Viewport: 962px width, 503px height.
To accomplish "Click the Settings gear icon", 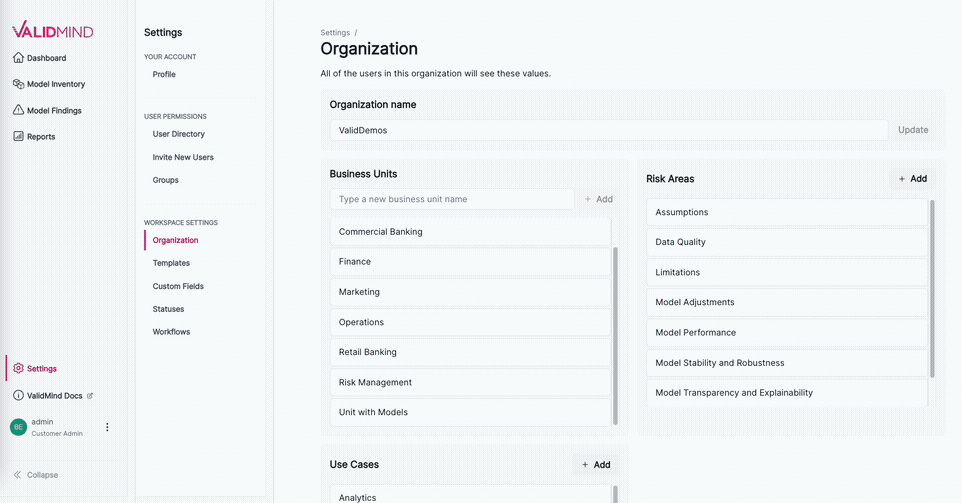I will click(x=18, y=368).
